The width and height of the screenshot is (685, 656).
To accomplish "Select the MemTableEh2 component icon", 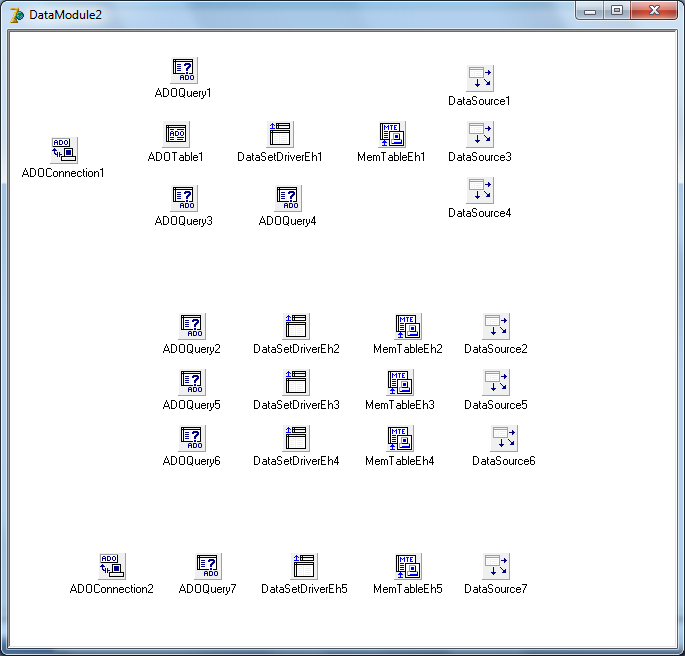I will click(x=408, y=326).
